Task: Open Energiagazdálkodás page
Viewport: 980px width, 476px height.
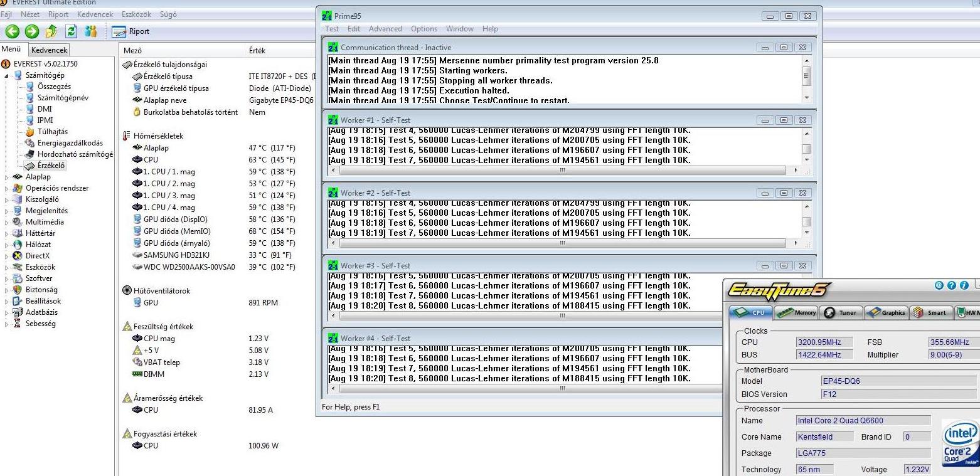Action: 70,143
